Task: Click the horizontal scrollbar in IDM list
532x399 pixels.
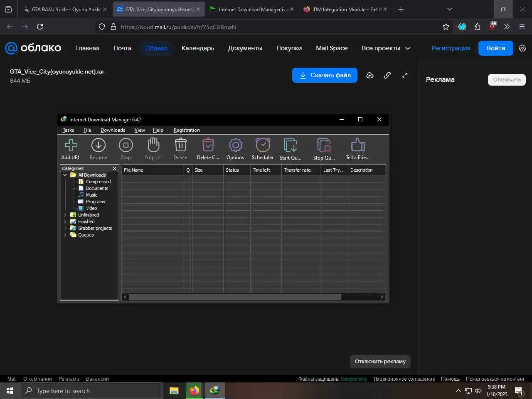Action: (235, 297)
